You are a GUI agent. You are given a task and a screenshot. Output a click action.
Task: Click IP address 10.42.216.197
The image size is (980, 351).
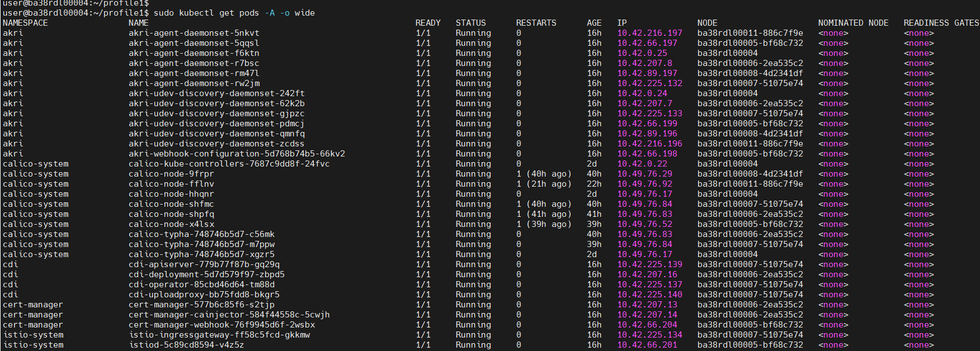[x=650, y=33]
